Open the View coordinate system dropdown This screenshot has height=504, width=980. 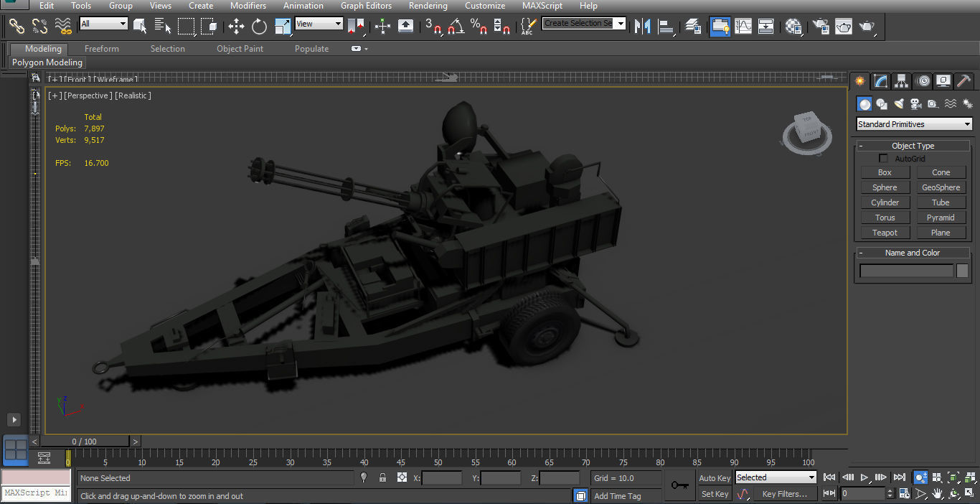tap(319, 24)
